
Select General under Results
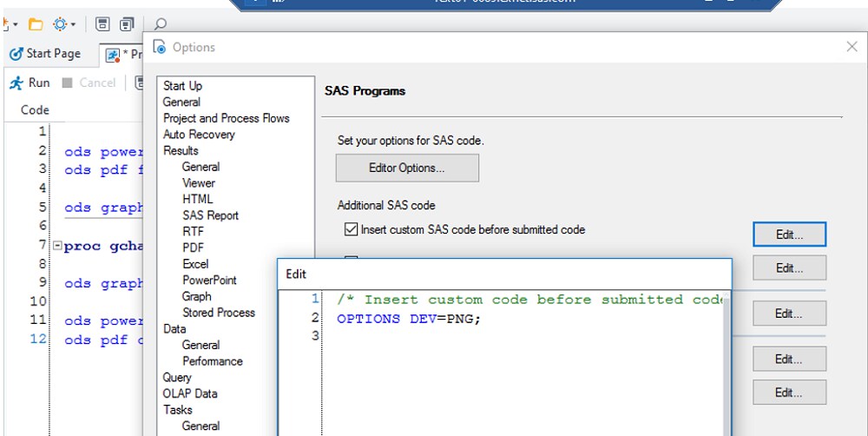click(201, 167)
